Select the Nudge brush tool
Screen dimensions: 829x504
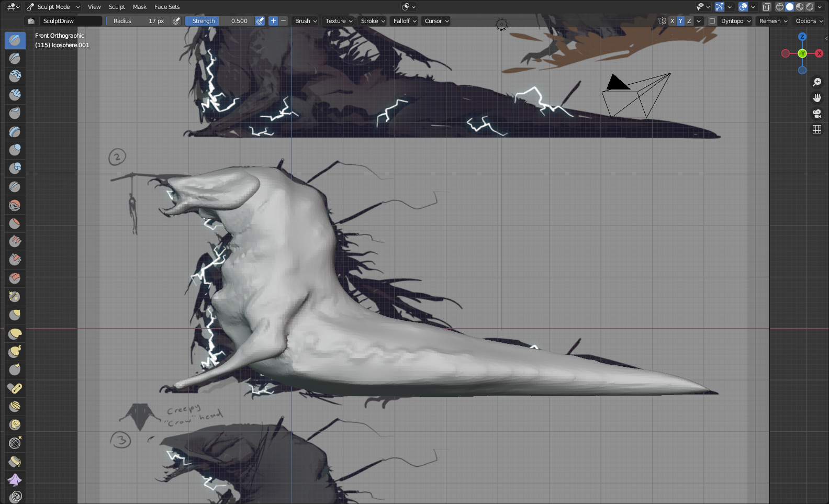tap(15, 407)
